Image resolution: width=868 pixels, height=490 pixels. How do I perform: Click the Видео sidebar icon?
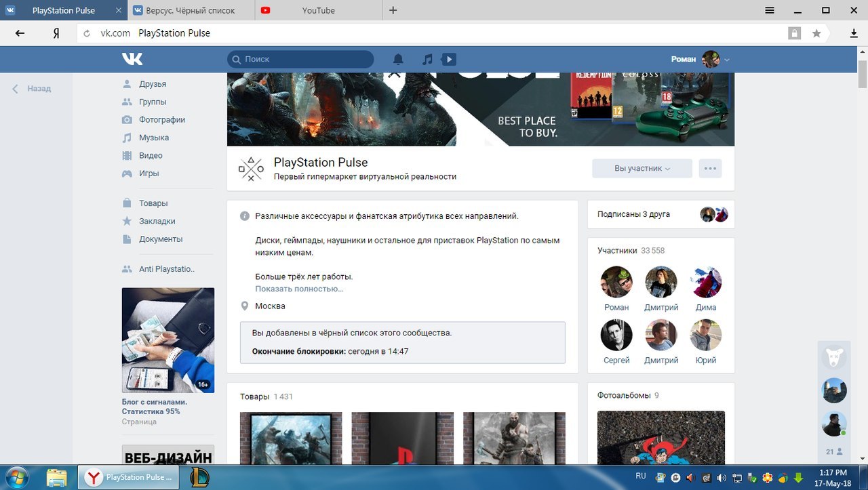pos(127,155)
